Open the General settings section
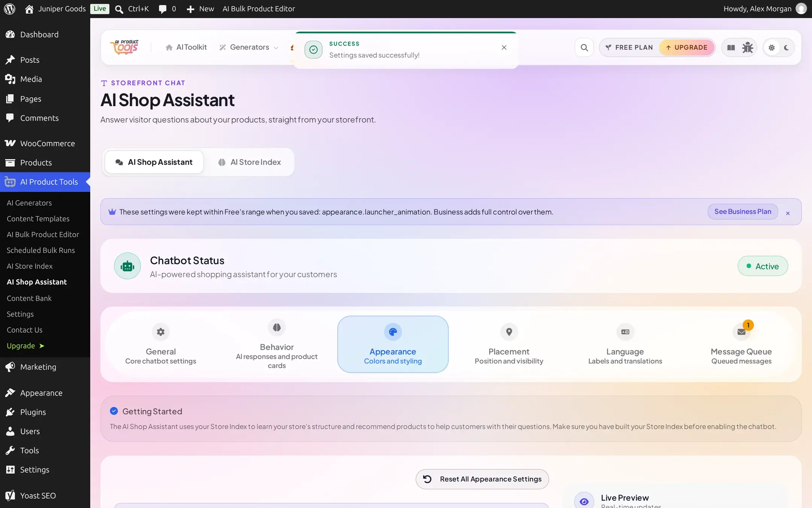The image size is (812, 508). pos(161,344)
